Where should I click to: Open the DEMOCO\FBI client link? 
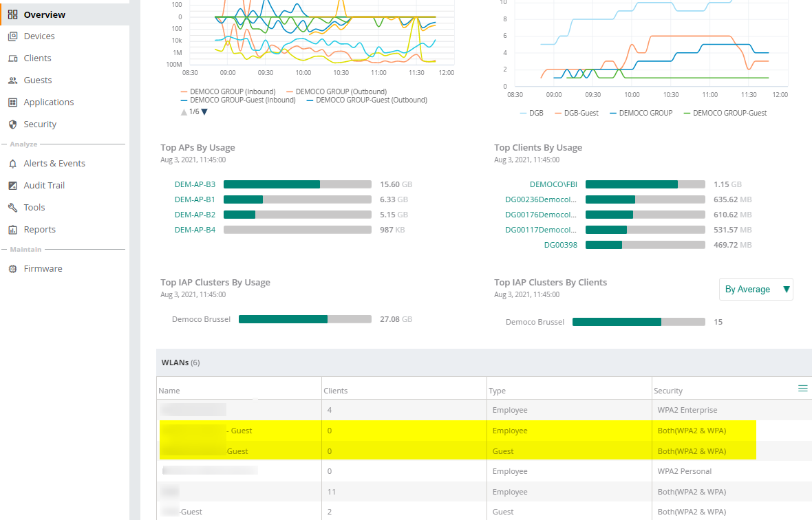point(553,184)
